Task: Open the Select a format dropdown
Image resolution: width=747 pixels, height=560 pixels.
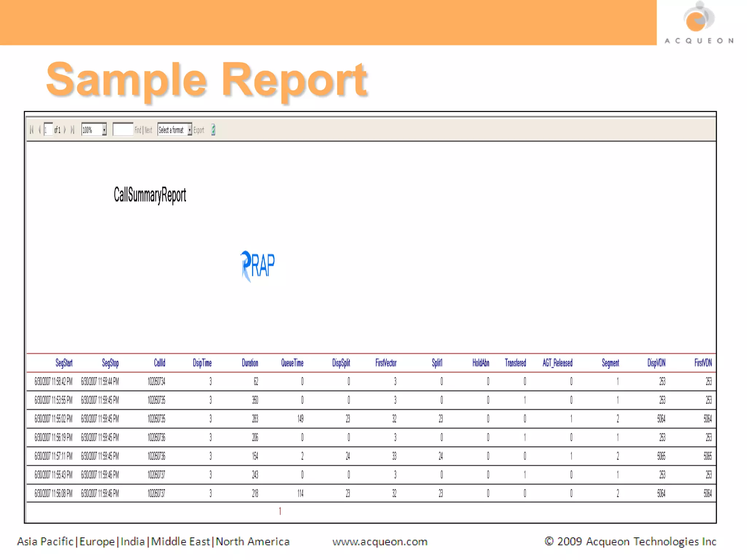Action: tap(175, 130)
